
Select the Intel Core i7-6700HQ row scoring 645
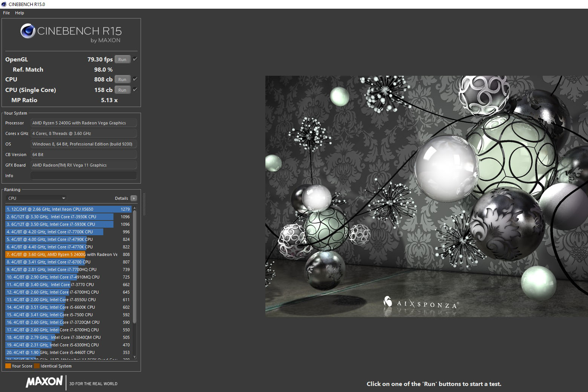point(68,292)
